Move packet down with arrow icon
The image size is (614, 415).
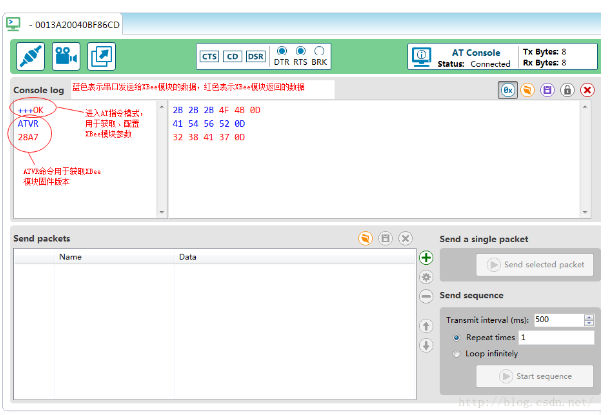pos(426,345)
